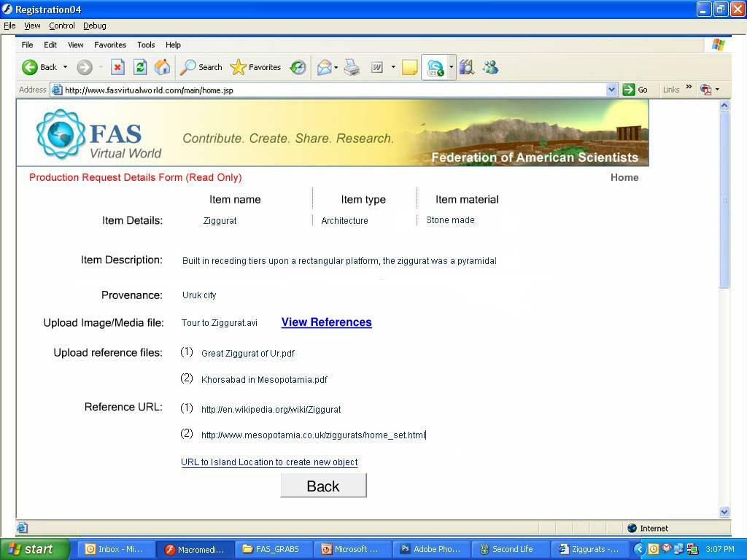
Task: Open the Flash player View menu
Action: click(x=32, y=26)
